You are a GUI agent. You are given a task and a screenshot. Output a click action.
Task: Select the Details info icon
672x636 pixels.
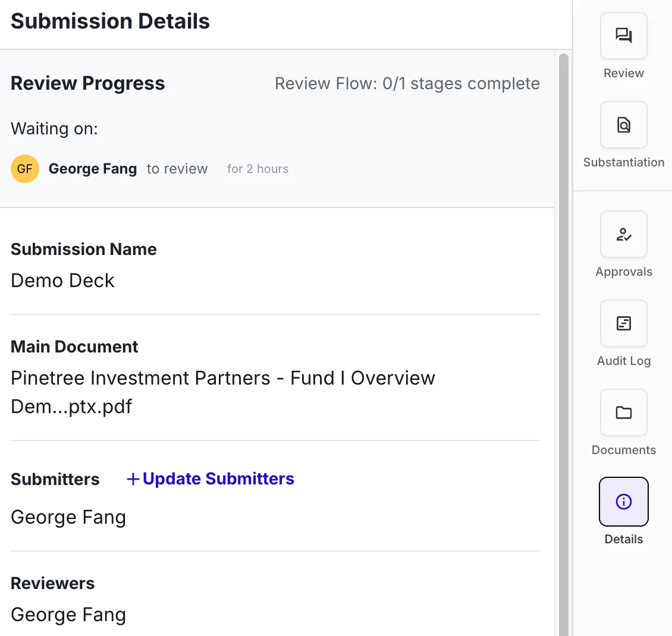624,502
